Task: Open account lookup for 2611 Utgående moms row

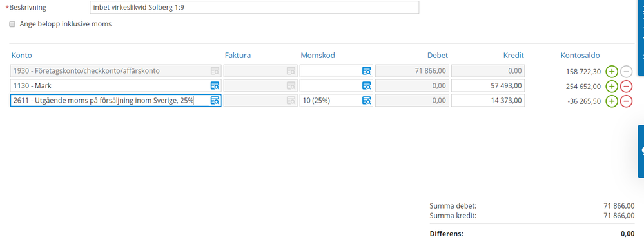Action: click(215, 100)
